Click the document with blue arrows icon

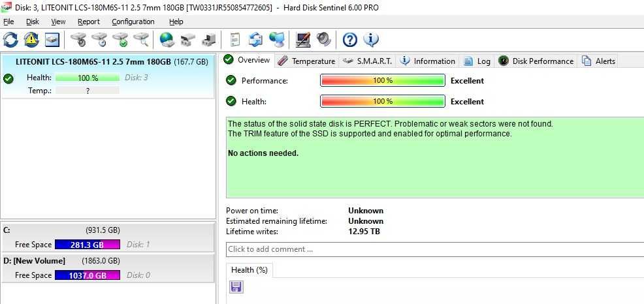click(x=255, y=39)
